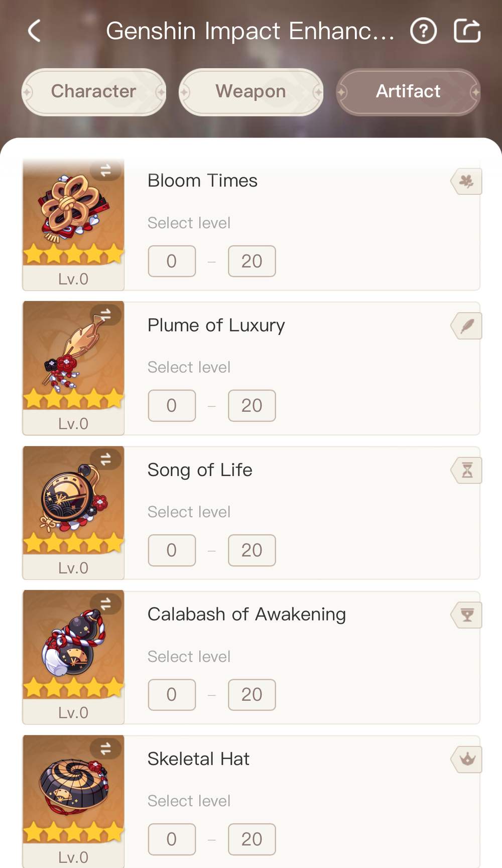This screenshot has height=868, width=502.
Task: Switch to the Weapon tab
Action: click(x=250, y=92)
